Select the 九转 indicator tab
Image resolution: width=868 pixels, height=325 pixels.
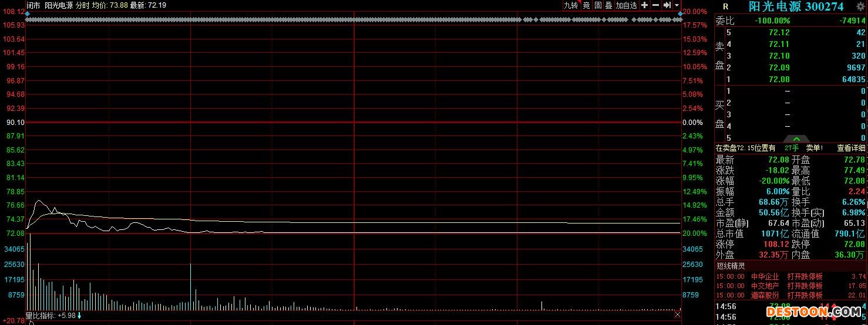point(570,5)
